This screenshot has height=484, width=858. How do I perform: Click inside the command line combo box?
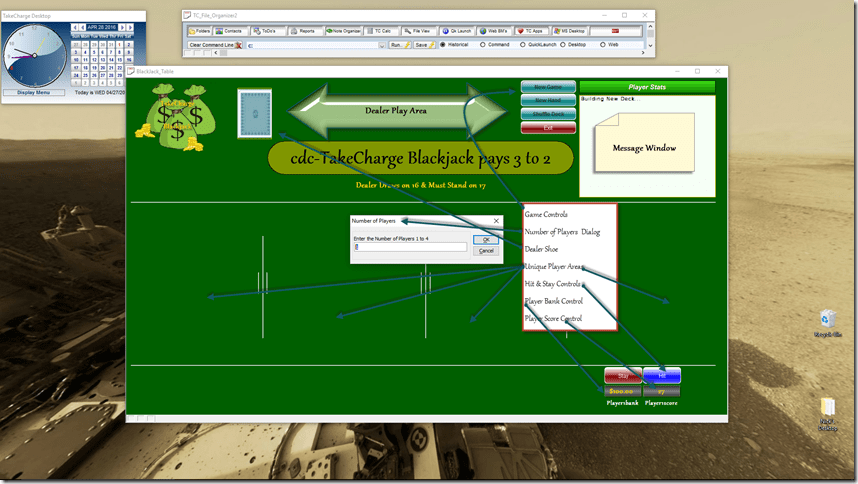(316, 45)
